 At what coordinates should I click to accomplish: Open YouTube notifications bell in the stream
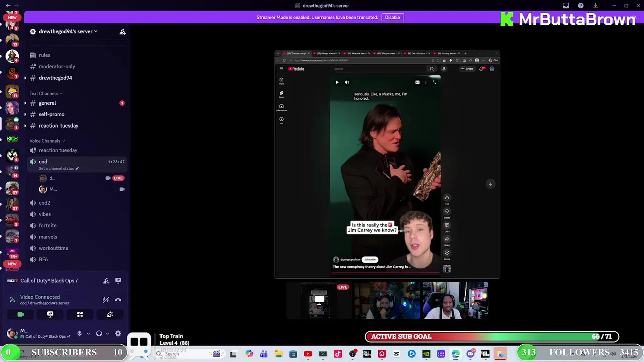point(481,69)
